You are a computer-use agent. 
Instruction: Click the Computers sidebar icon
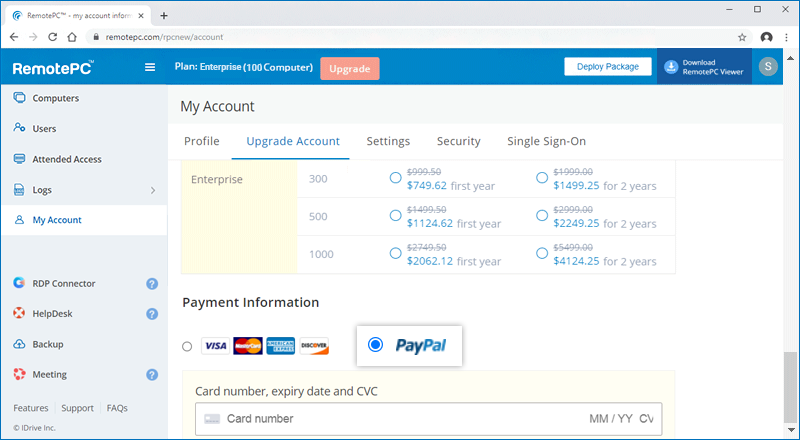coord(19,97)
